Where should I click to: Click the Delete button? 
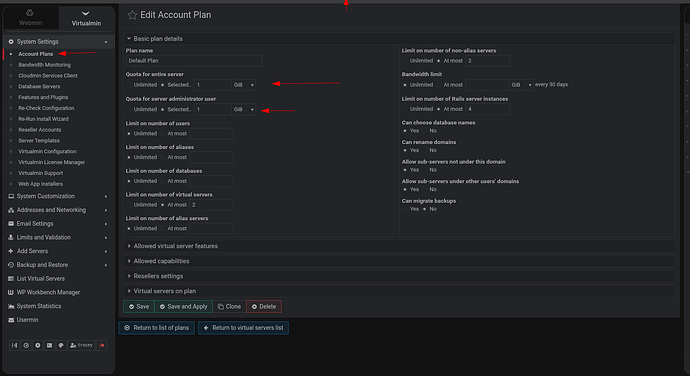[264, 306]
